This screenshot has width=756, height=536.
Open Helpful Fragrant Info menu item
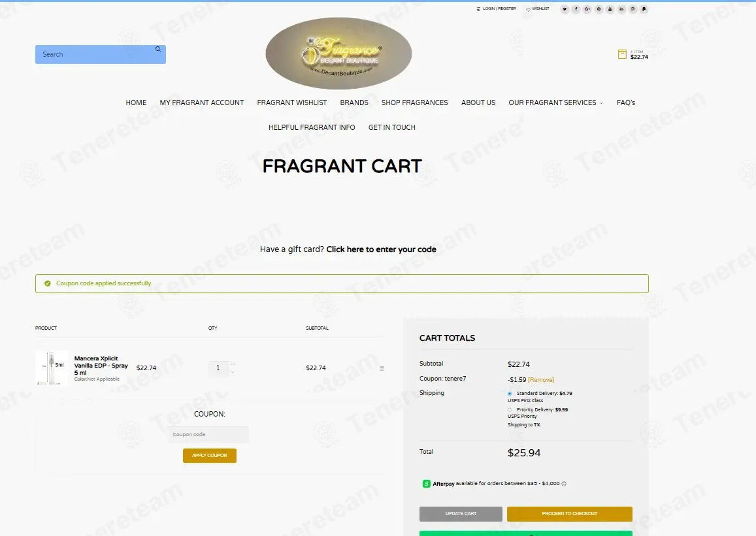click(312, 127)
